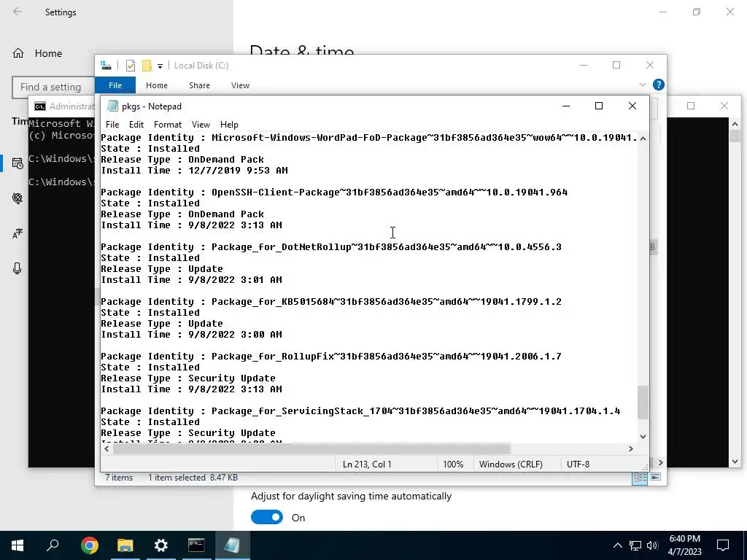Click the network tray icon

coord(635,545)
